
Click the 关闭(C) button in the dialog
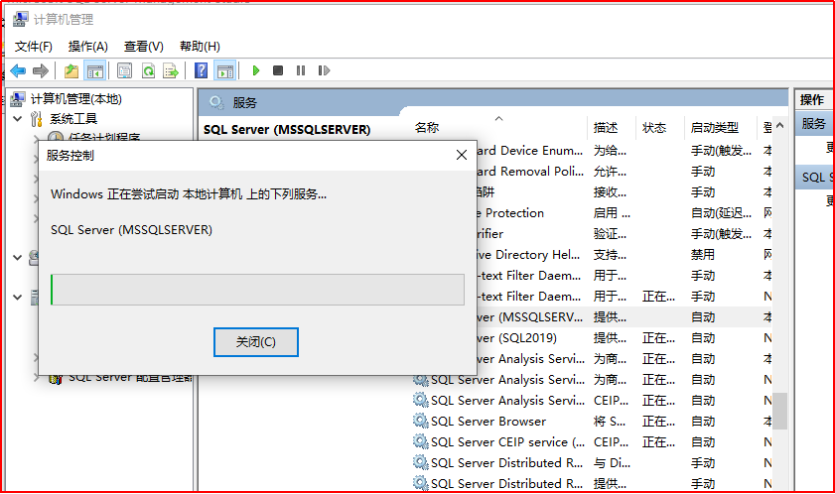tap(256, 342)
